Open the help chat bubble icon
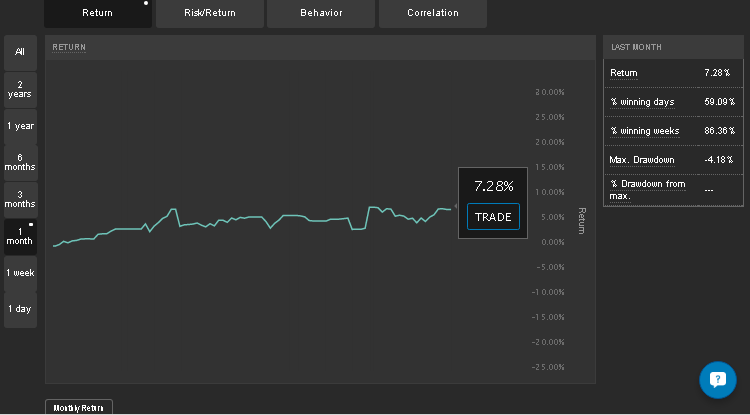This screenshot has width=750, height=415. tap(717, 380)
